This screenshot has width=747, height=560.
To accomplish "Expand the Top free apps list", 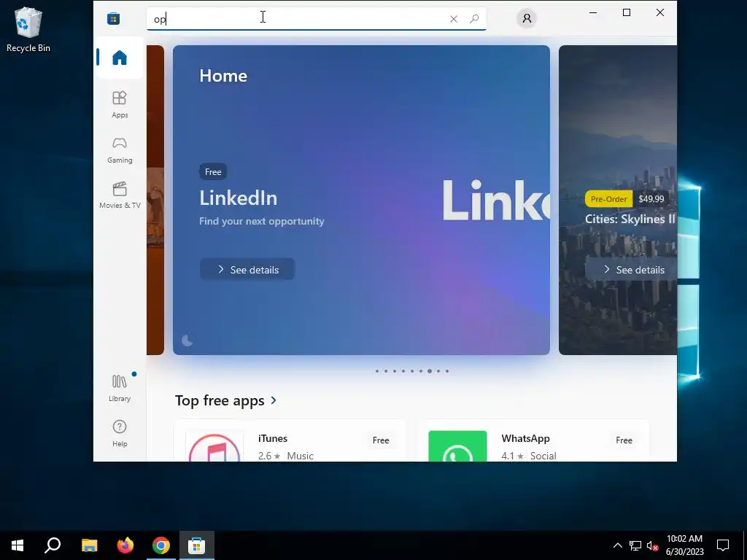I will [274, 400].
